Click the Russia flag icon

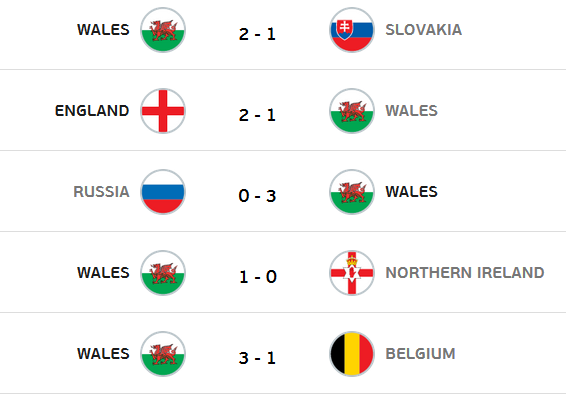pyautogui.click(x=163, y=192)
